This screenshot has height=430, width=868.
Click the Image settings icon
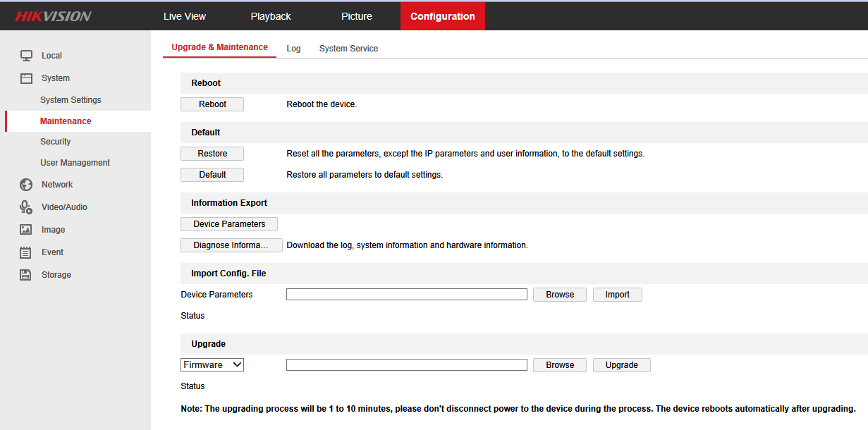[x=26, y=229]
